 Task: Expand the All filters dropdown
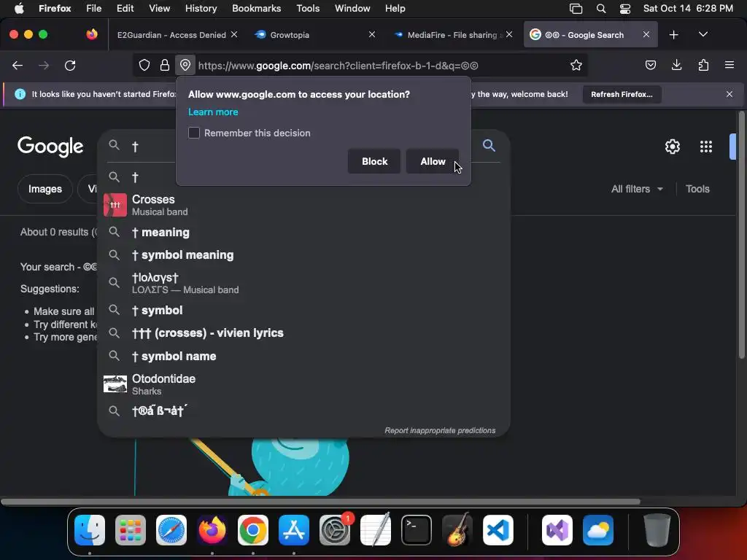[x=637, y=189]
